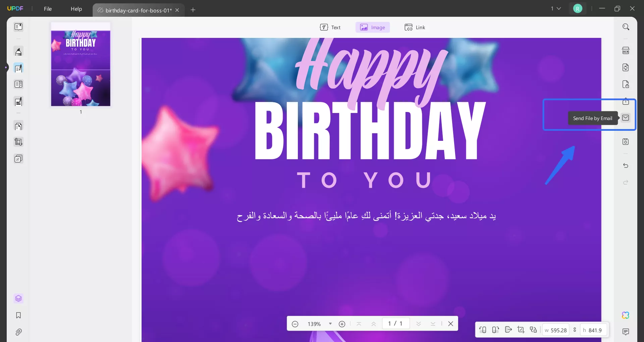The height and width of the screenshot is (342, 644).
Task: Click the zoom out minus control
Action: pyautogui.click(x=295, y=324)
